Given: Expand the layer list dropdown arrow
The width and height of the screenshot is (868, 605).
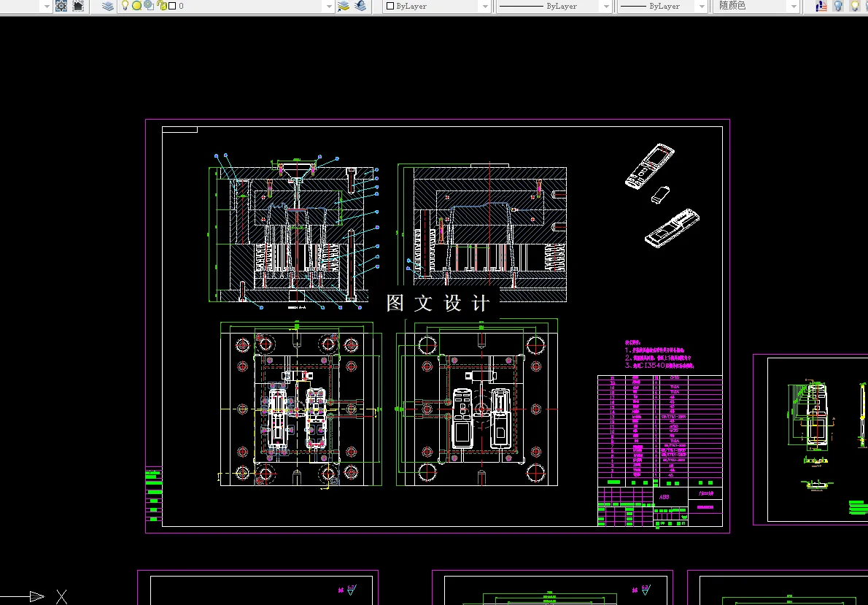Looking at the screenshot, I should pyautogui.click(x=329, y=6).
